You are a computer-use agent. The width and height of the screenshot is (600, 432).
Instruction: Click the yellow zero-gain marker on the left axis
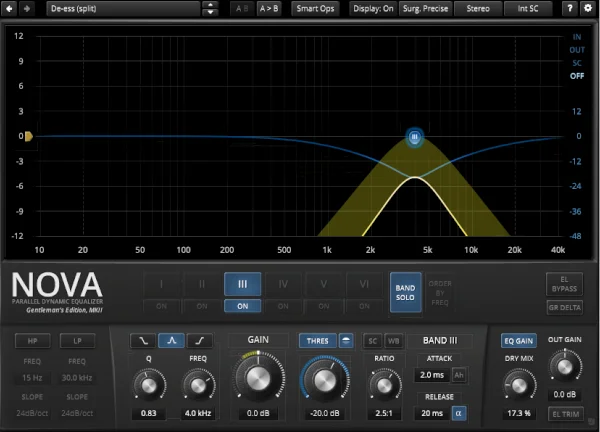(x=29, y=136)
